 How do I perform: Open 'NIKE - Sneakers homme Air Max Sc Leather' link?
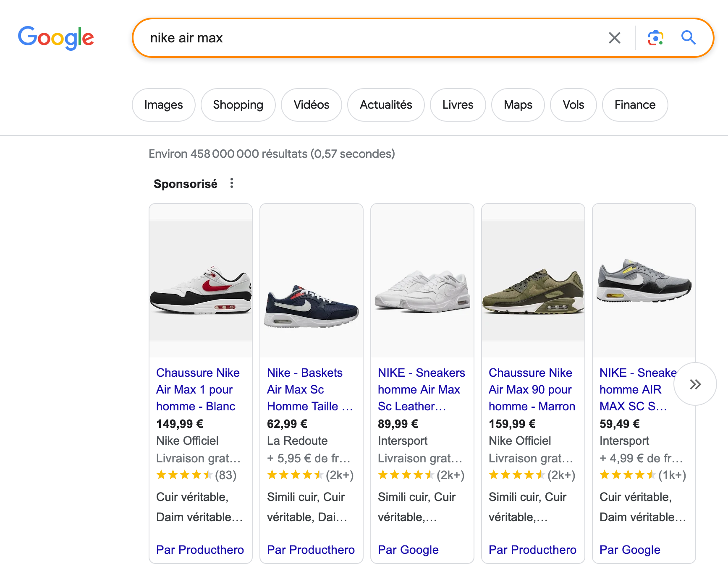422,389
